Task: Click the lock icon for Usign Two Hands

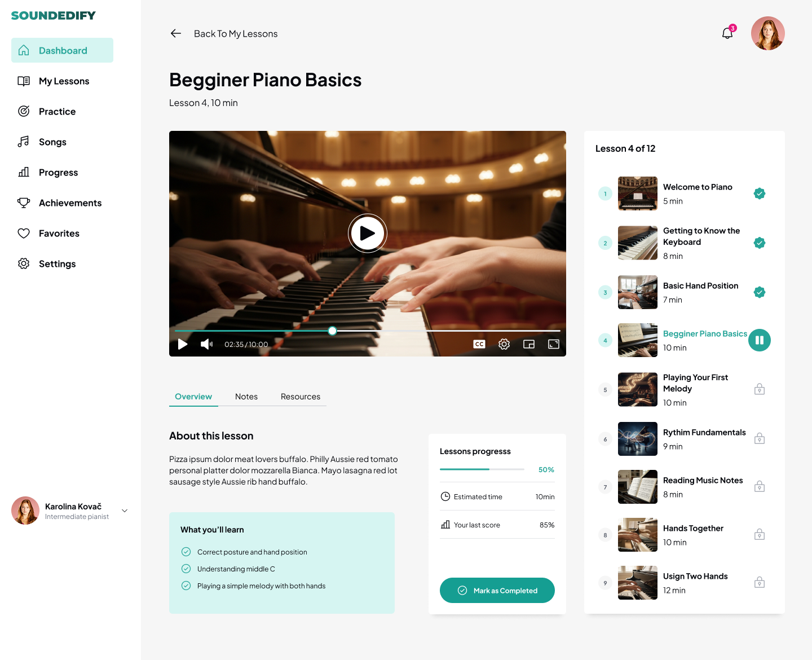Action: 760,582
